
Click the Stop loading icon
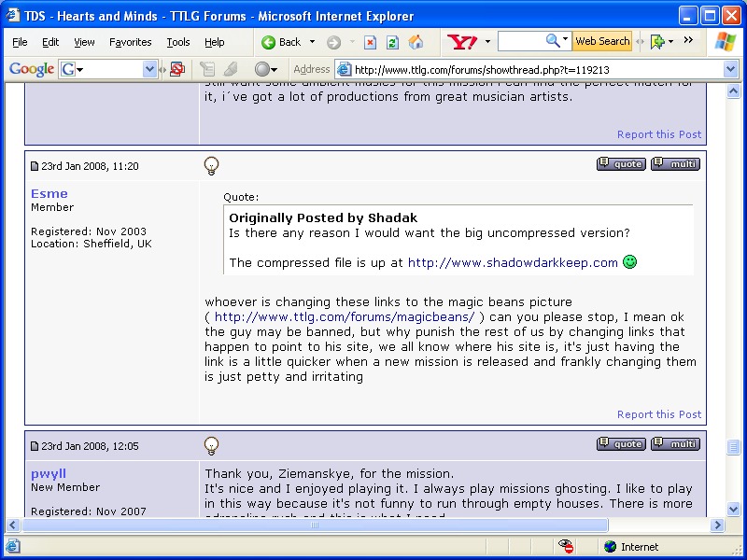[371, 42]
